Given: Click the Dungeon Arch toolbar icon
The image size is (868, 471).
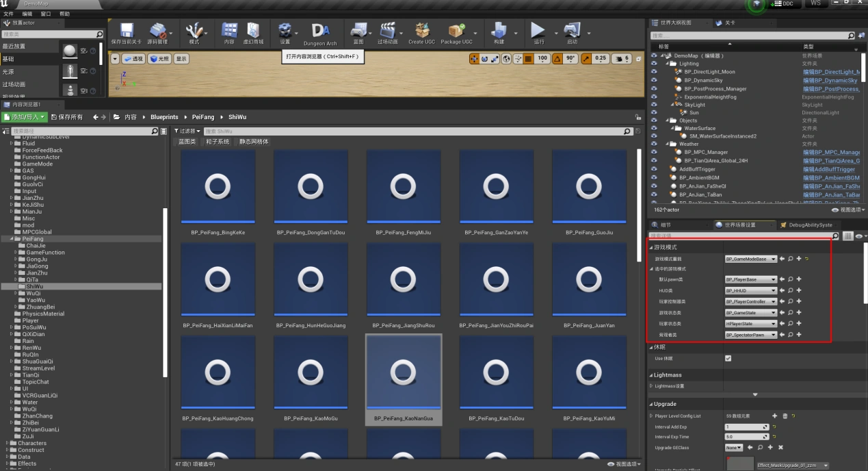Looking at the screenshot, I should [319, 31].
